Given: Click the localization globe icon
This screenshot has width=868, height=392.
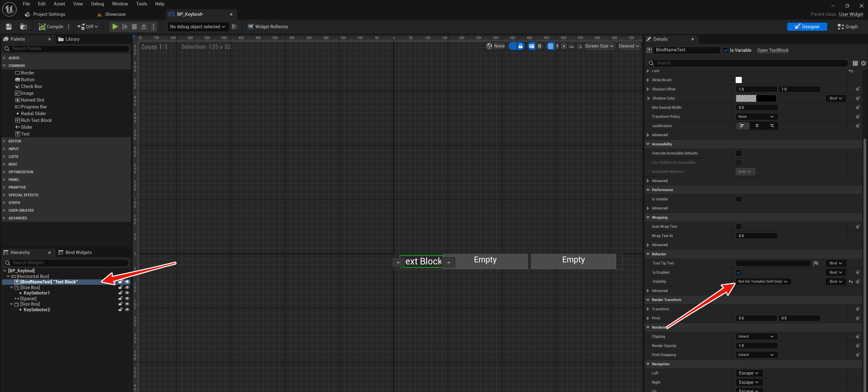Looking at the screenshot, I should point(489,46).
